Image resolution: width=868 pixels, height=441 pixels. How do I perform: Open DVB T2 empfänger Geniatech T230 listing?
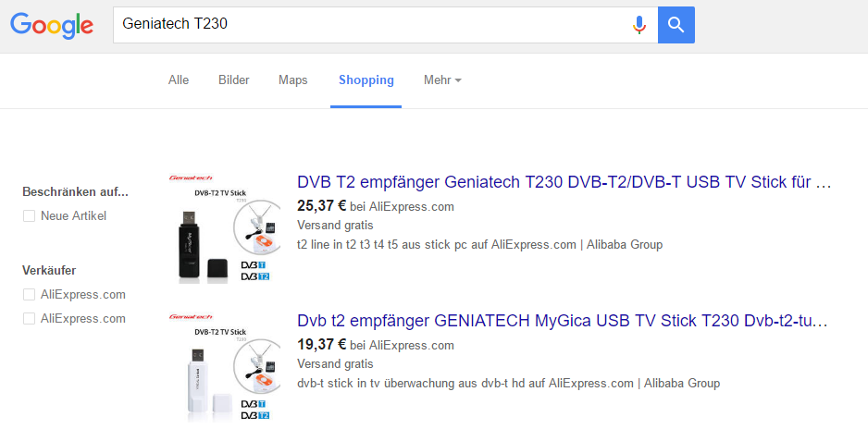564,181
